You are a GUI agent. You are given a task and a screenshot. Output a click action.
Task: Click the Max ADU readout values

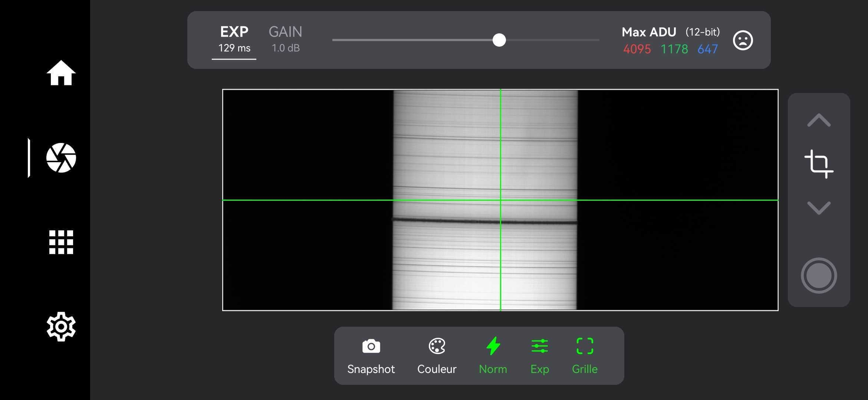pos(670,49)
